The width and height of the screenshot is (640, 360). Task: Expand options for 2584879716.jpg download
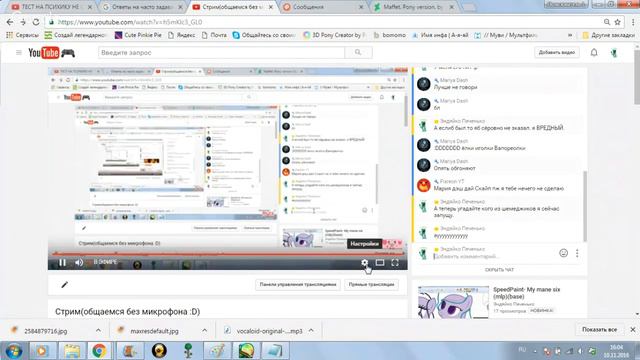98,330
